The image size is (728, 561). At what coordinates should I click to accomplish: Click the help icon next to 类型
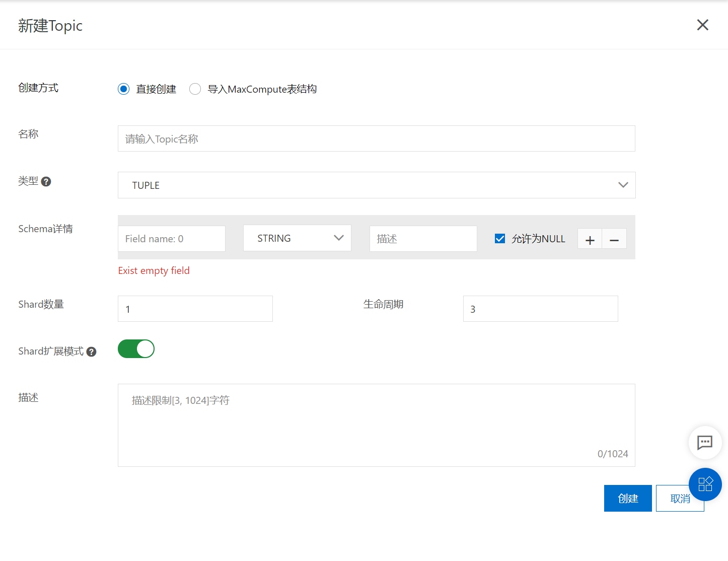(46, 182)
